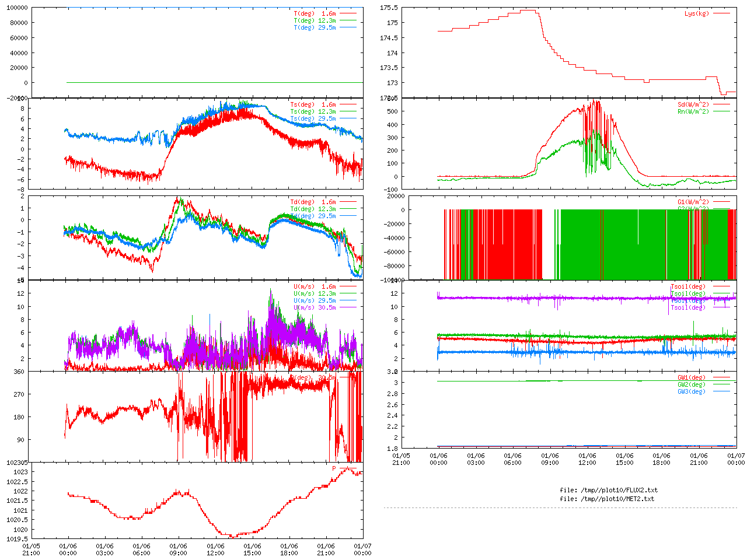Viewport: 747px width, 560px height.
Task: Click the 1023 y-axis label on pressure plot
Action: (x=20, y=472)
